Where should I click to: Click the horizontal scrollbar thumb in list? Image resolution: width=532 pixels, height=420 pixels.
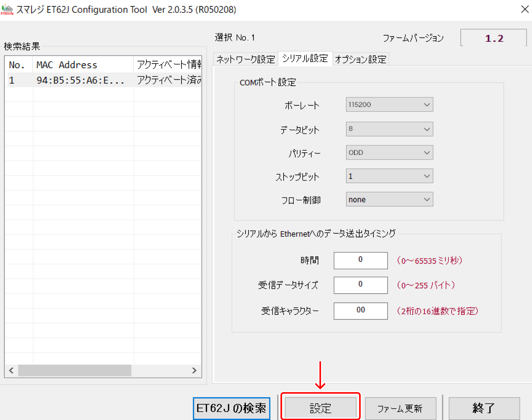(75, 370)
